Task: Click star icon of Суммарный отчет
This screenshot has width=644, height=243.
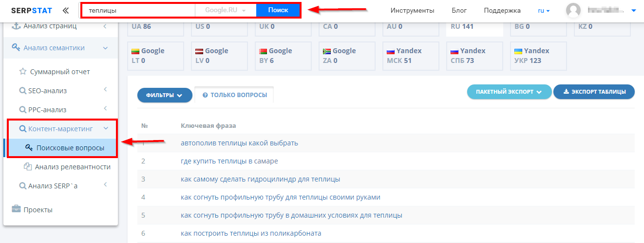Action: [23, 72]
